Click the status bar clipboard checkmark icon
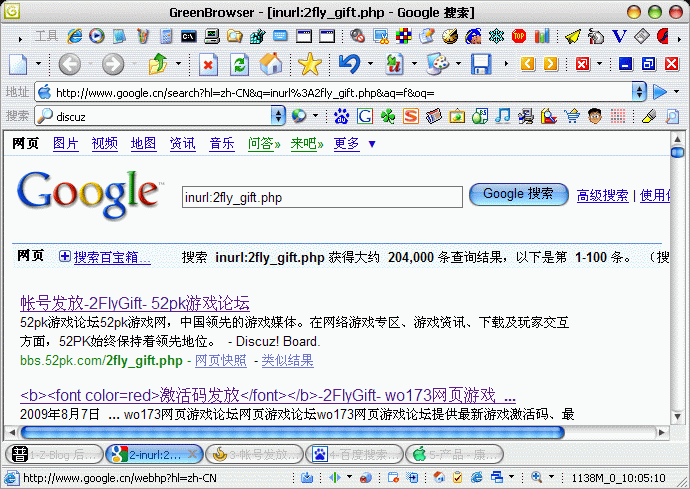Viewport: 690px width, 489px height. (458, 477)
